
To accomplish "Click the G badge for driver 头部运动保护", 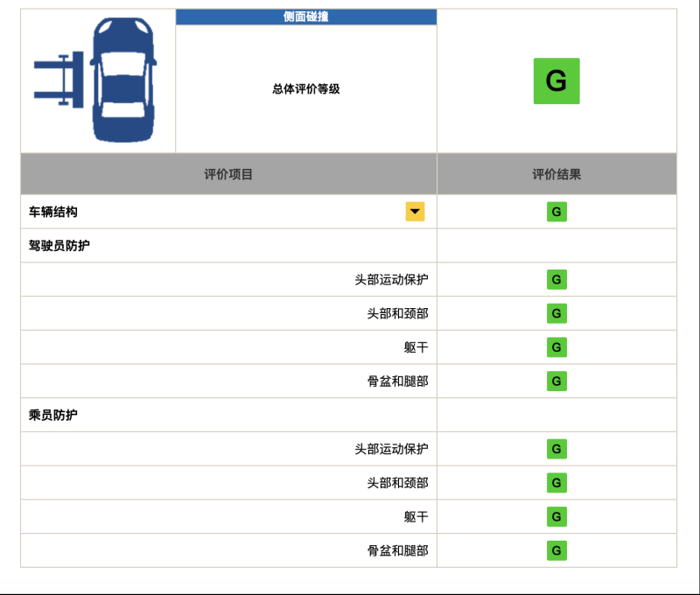I will [556, 279].
